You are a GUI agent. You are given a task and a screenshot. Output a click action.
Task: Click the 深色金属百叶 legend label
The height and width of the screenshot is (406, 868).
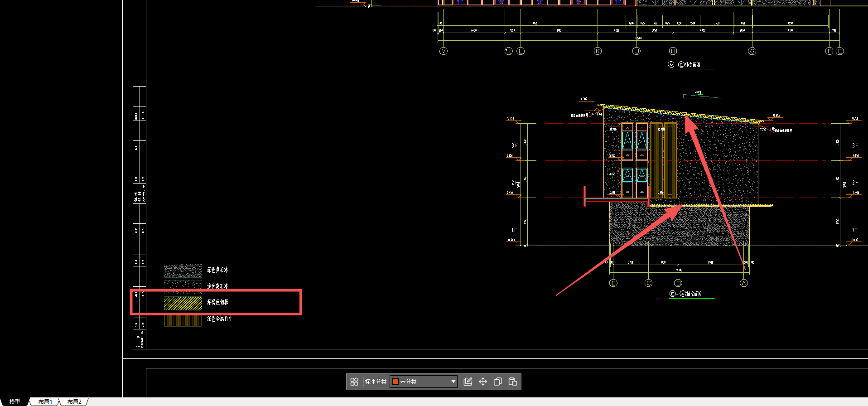coord(219,319)
